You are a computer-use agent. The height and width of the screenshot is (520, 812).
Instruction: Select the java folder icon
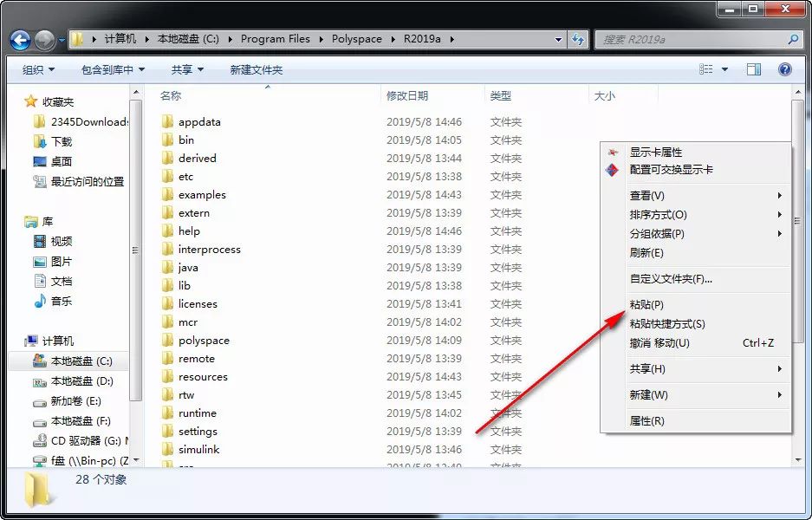[167, 267]
